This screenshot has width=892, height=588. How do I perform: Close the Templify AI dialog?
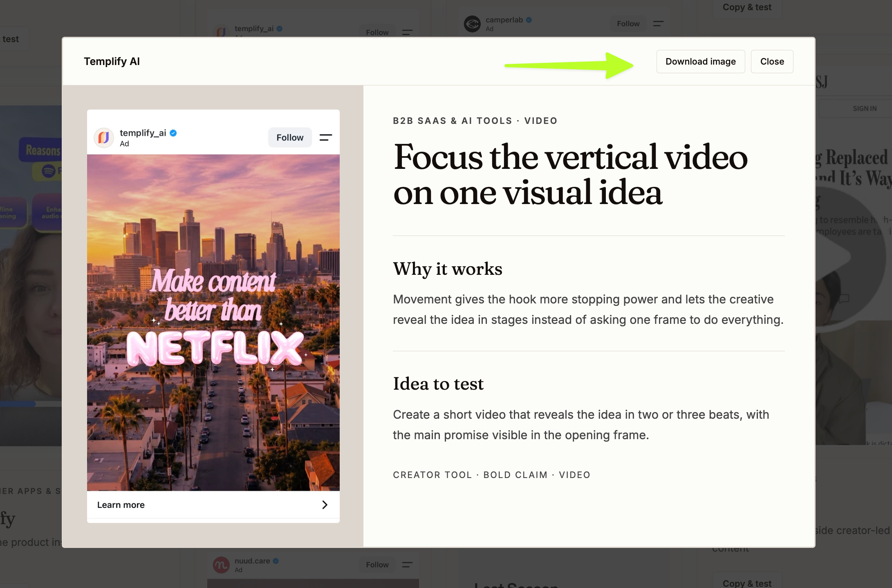(x=772, y=61)
